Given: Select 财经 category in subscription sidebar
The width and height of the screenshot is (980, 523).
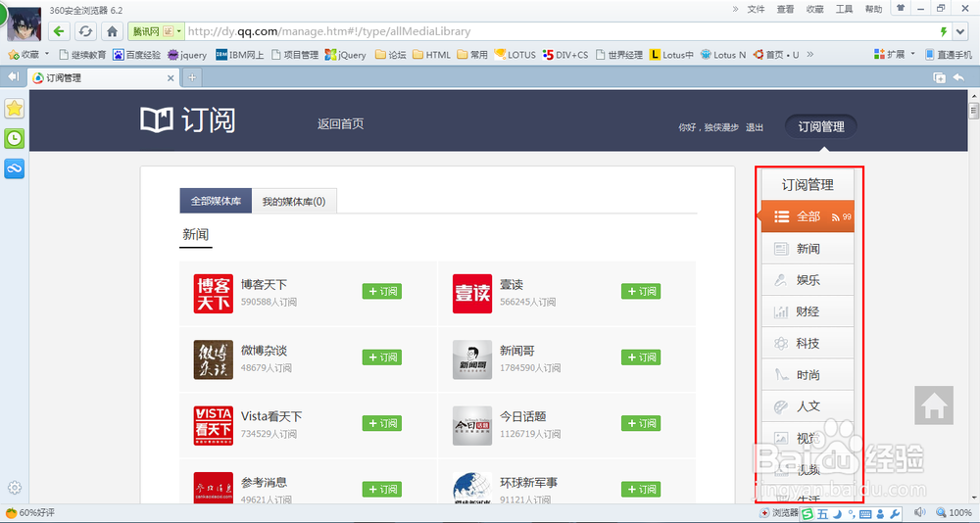Looking at the screenshot, I should pos(808,311).
